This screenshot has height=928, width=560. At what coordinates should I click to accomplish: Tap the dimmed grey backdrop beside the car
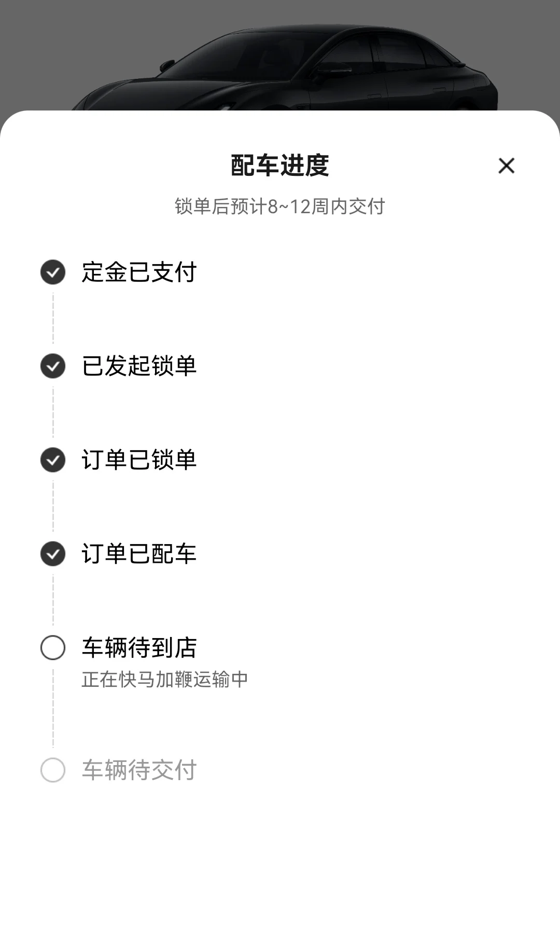pyautogui.click(x=529, y=52)
